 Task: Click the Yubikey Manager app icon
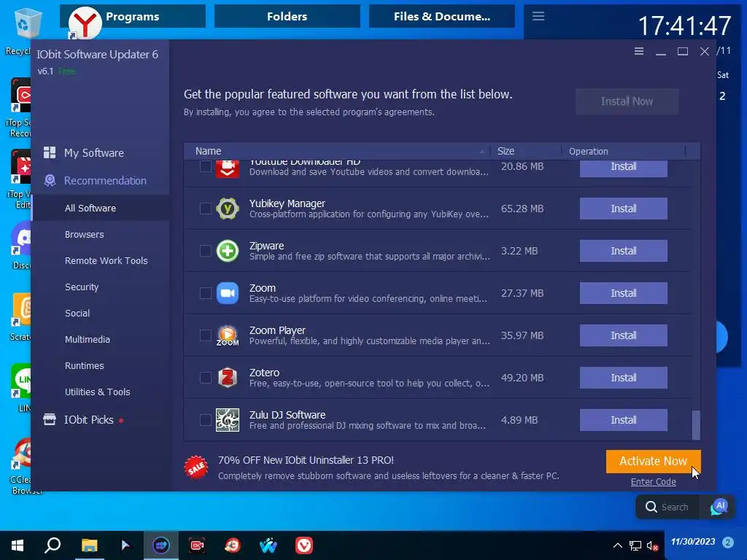tap(228, 209)
